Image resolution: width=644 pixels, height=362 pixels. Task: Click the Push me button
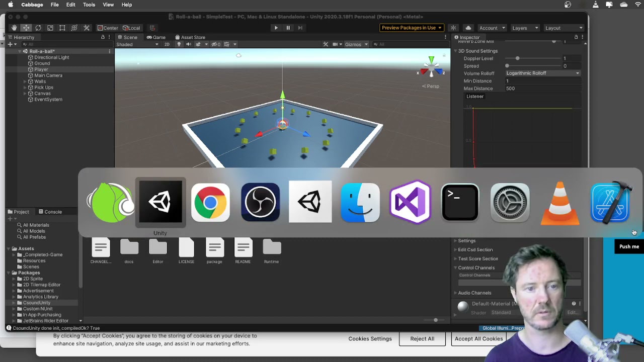(629, 246)
